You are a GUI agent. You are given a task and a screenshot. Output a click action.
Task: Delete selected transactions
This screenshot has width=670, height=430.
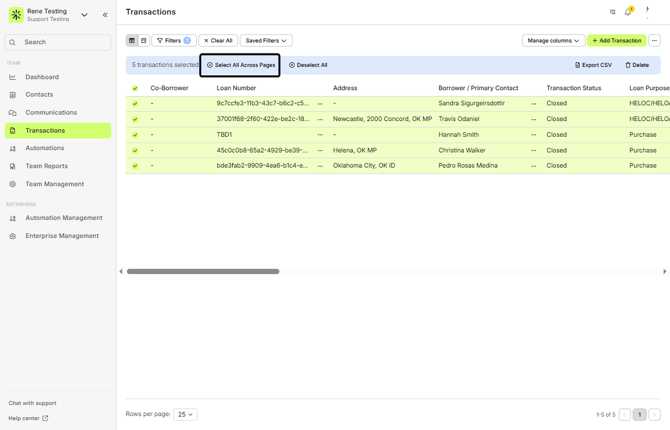coord(637,65)
